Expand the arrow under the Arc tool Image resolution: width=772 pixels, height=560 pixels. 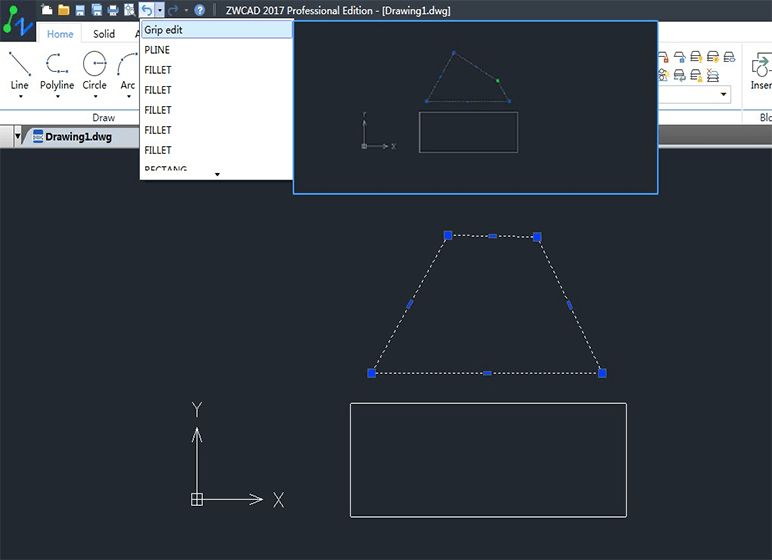click(x=129, y=97)
